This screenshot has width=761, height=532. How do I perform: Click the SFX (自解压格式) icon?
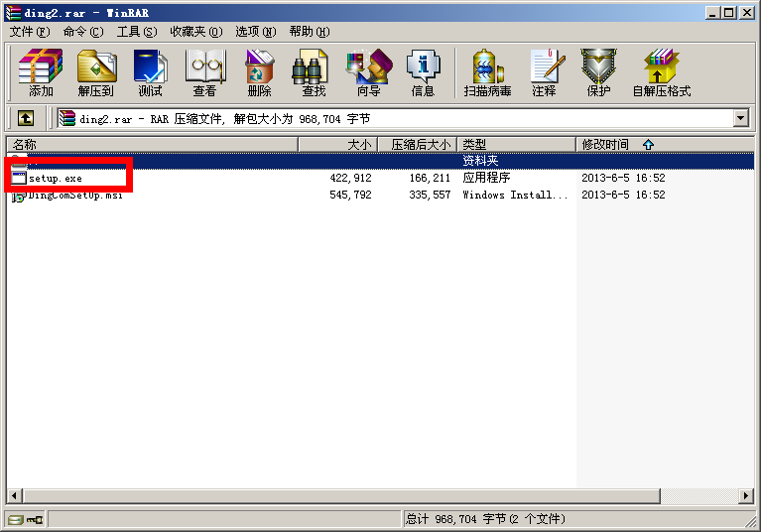point(662,72)
